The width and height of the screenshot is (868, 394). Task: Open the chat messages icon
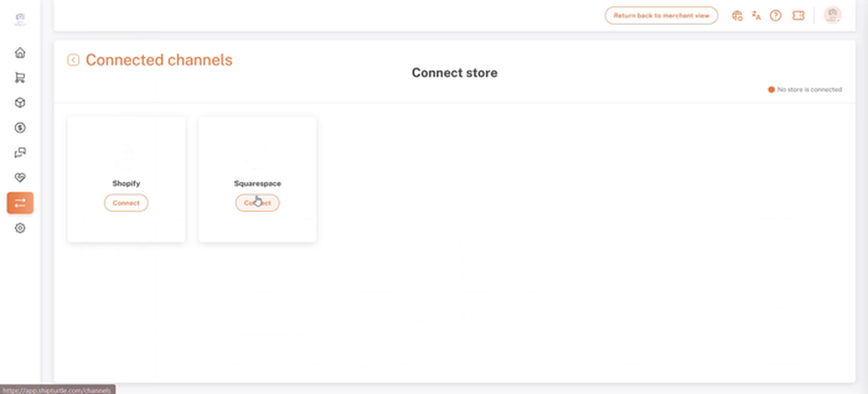20,152
